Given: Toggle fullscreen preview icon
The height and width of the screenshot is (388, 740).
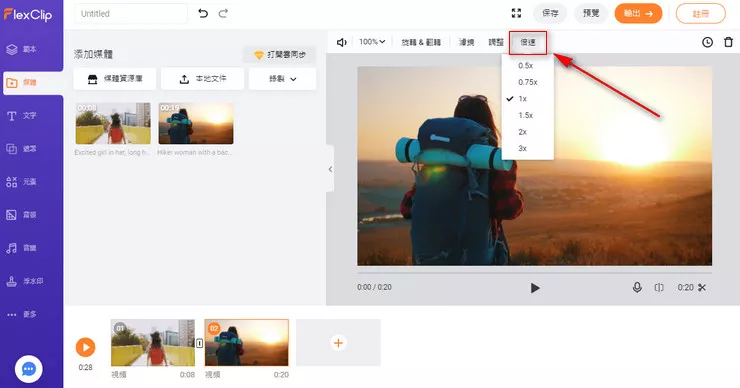Looking at the screenshot, I should pyautogui.click(x=516, y=13).
